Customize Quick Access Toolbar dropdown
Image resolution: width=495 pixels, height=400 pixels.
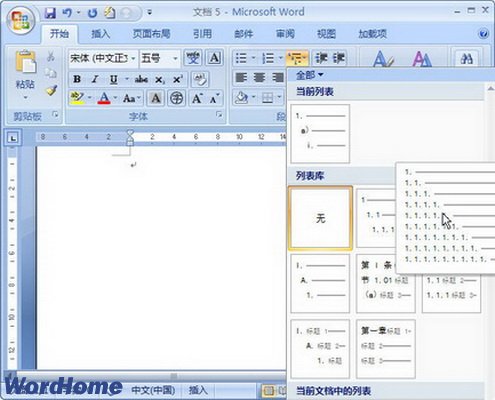[150, 13]
